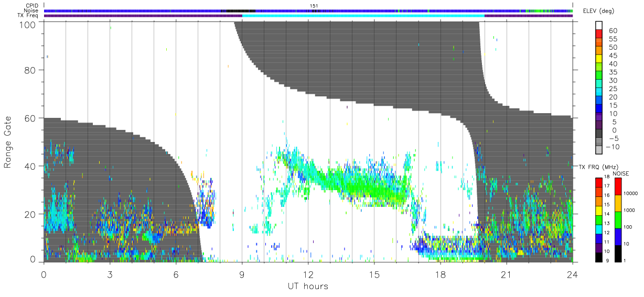Click the black segment of the noise colorbar
This screenshot has width=644, height=297.
[617, 252]
